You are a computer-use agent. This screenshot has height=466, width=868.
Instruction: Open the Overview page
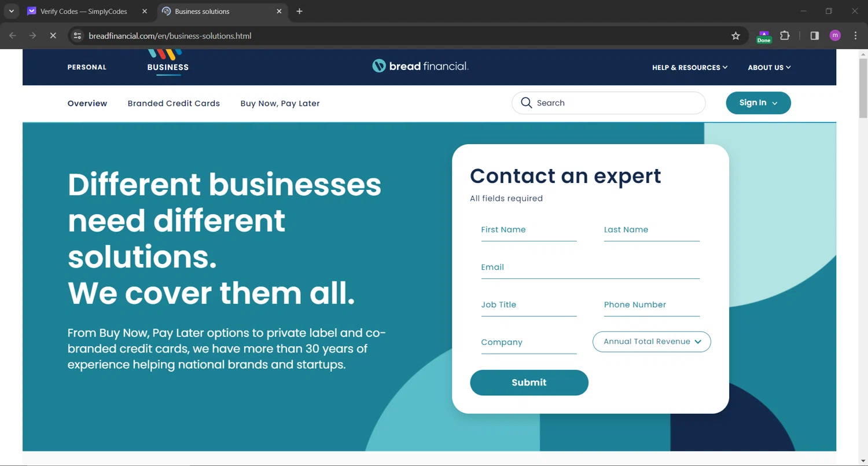pyautogui.click(x=87, y=103)
